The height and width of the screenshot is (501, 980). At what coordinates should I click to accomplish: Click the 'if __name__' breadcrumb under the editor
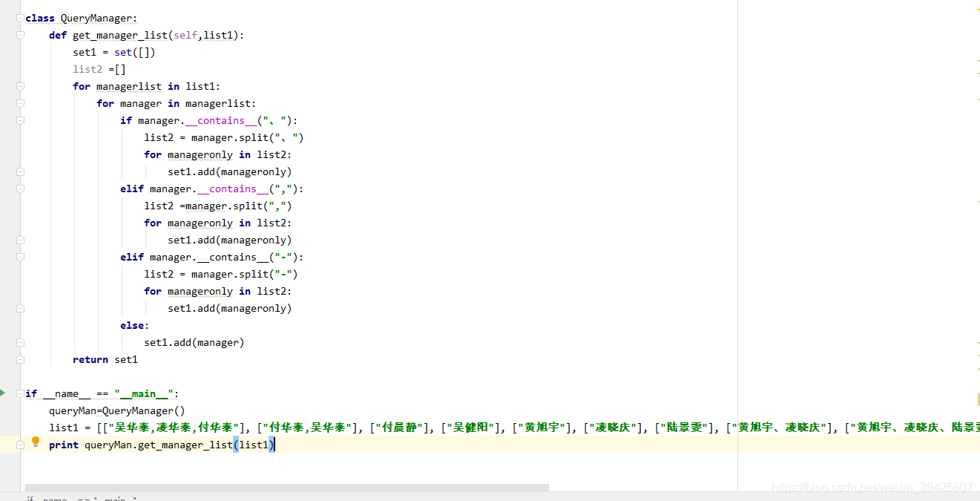click(81, 499)
